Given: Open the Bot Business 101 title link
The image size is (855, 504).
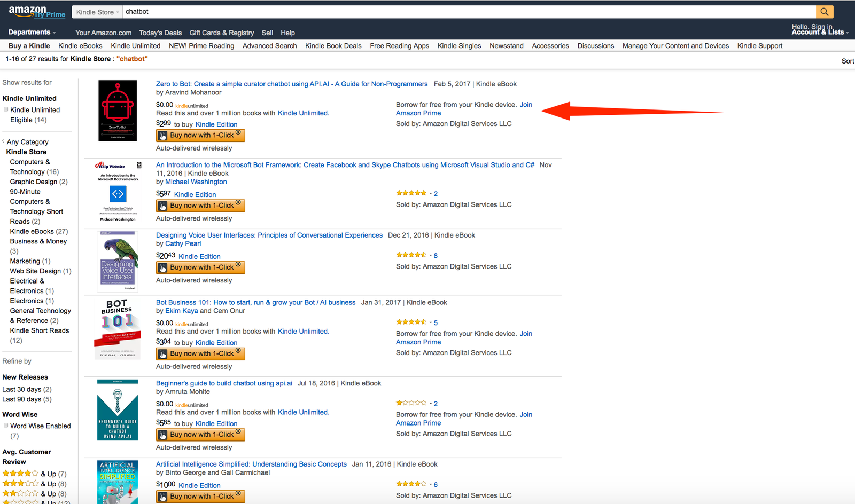Looking at the screenshot, I should pyautogui.click(x=255, y=303).
